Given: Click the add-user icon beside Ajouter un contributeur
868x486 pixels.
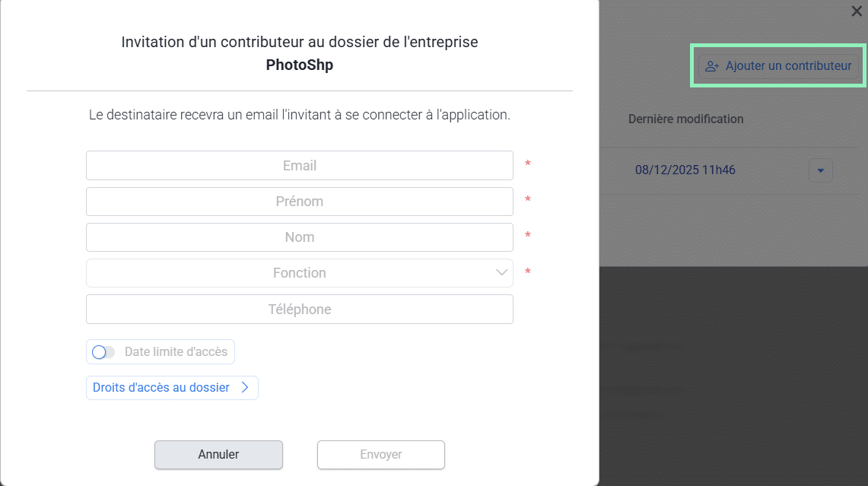Looking at the screenshot, I should click(712, 66).
